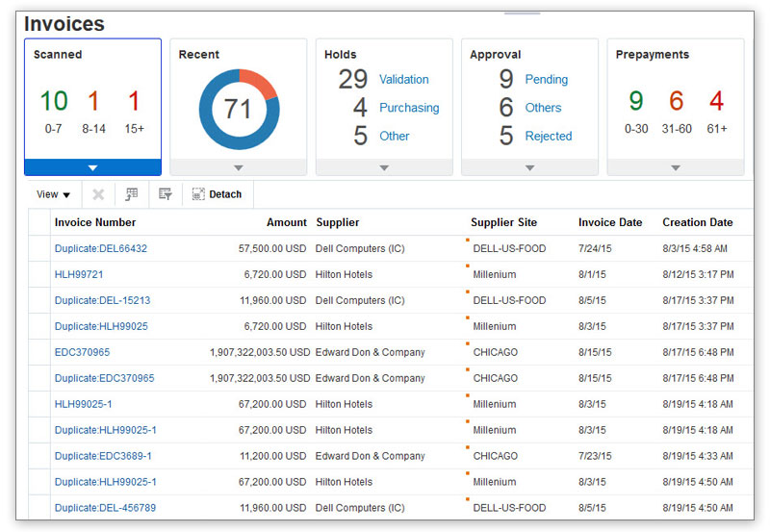This screenshot has width=770, height=532.
Task: Click the Recent donut chart showing 71
Action: click(239, 109)
